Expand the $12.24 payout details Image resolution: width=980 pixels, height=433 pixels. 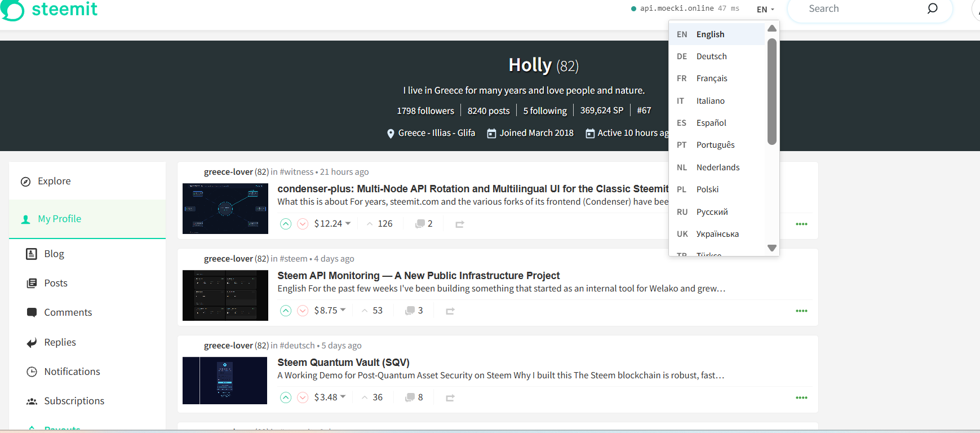click(x=332, y=224)
